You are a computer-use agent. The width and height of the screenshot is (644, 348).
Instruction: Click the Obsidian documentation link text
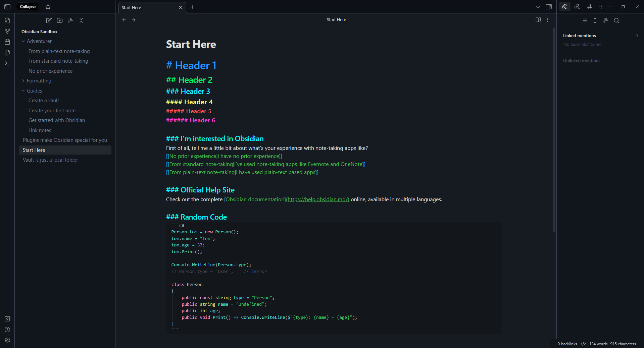(255, 199)
